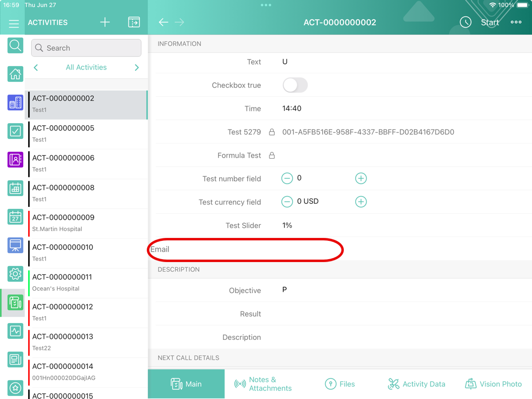Screen dimensions: 532x399
Task: Open the hamburger menu icon
Action: click(14, 23)
